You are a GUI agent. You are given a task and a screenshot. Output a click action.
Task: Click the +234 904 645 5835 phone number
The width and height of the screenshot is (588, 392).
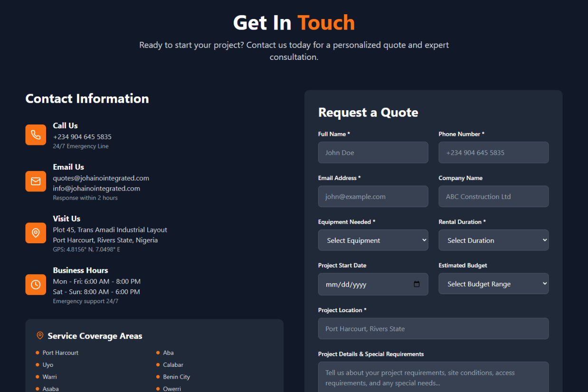pos(82,136)
